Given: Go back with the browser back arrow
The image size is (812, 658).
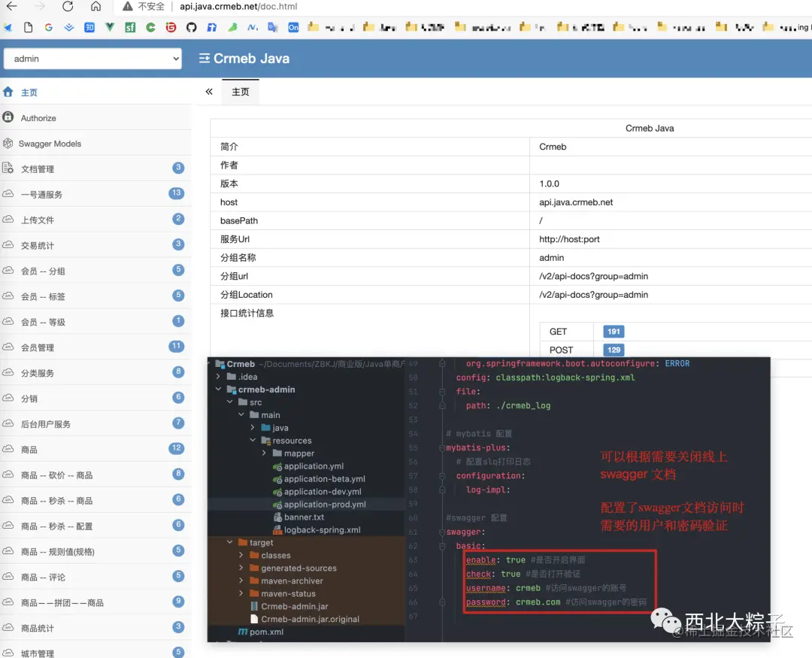Looking at the screenshot, I should point(11,6).
